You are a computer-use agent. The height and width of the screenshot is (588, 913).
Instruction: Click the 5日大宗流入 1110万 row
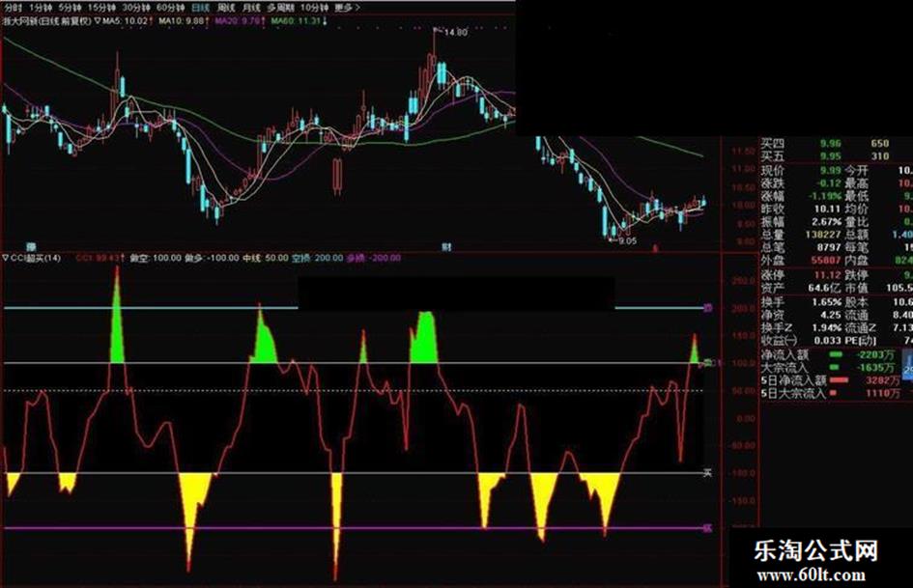[832, 393]
